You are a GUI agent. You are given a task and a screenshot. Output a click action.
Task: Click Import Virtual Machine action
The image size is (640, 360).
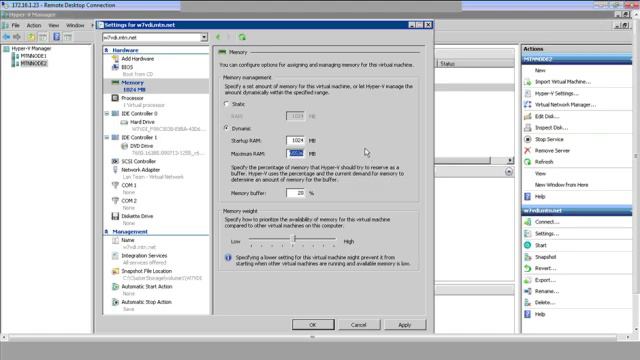563,82
